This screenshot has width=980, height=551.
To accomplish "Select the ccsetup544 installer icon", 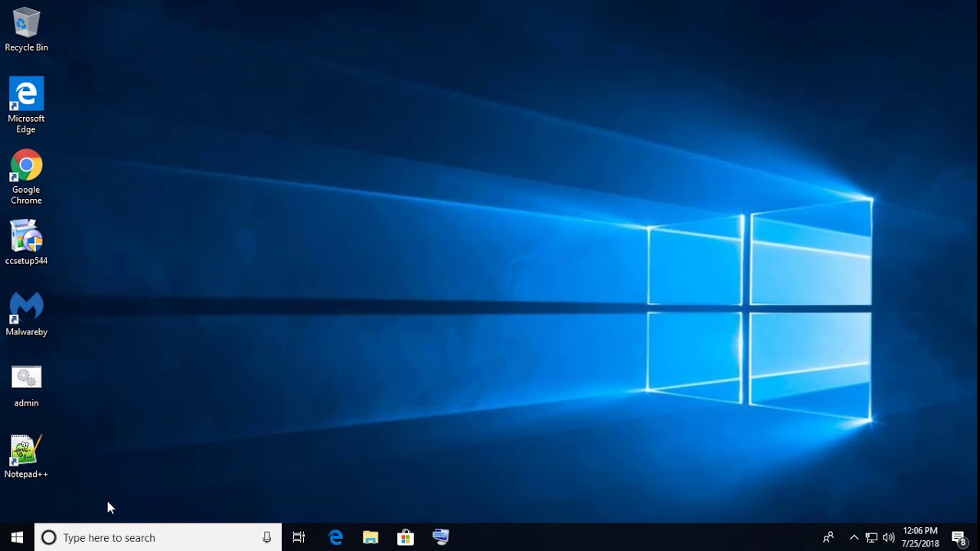I will pyautogui.click(x=26, y=242).
